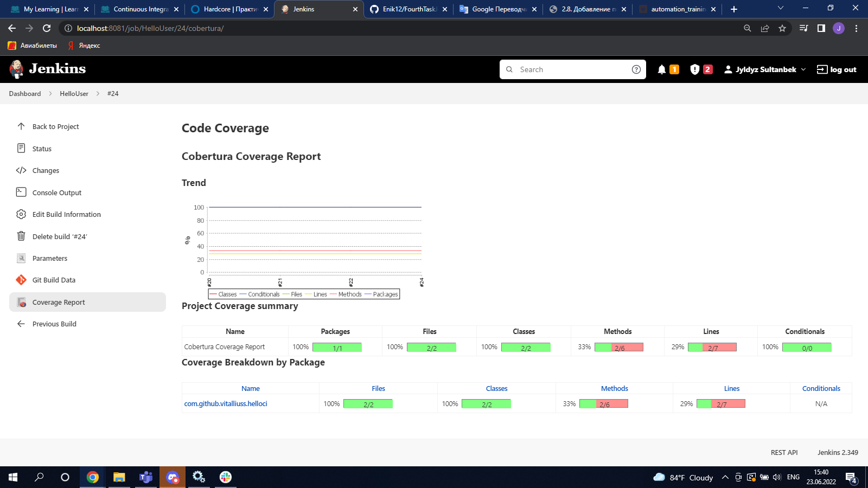
Task: Sort breakdown table by Conditionals header
Action: pyautogui.click(x=821, y=389)
